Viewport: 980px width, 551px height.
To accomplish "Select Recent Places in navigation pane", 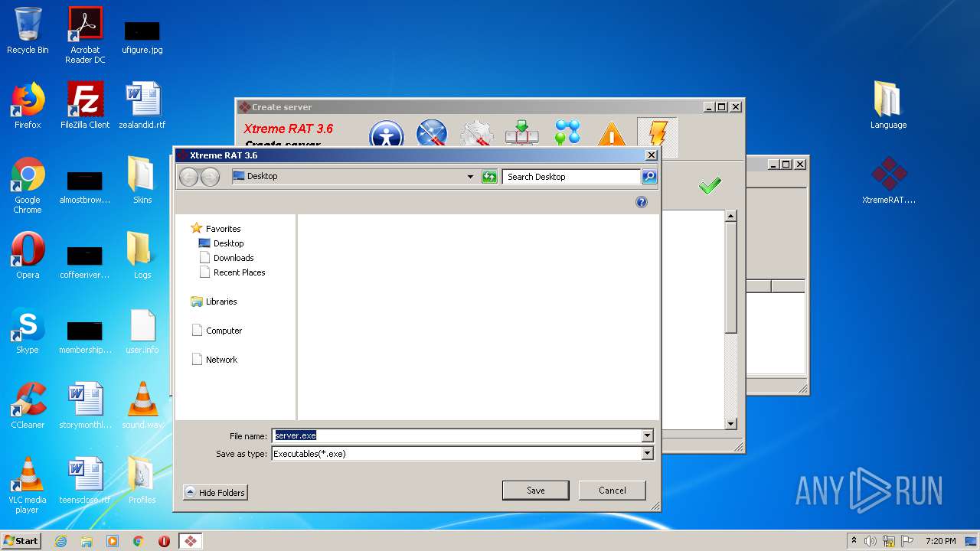I will [x=232, y=272].
